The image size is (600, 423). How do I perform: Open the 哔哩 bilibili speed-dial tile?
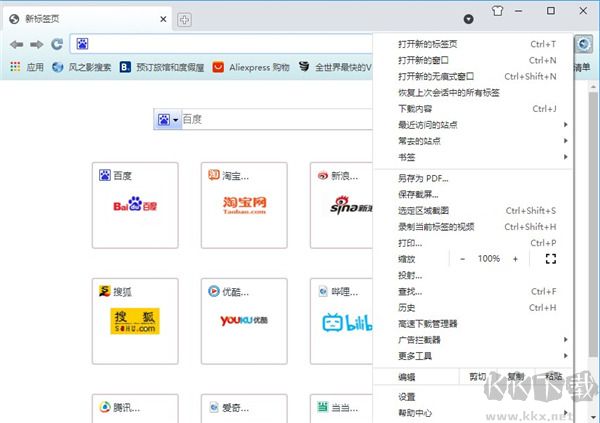(341, 321)
